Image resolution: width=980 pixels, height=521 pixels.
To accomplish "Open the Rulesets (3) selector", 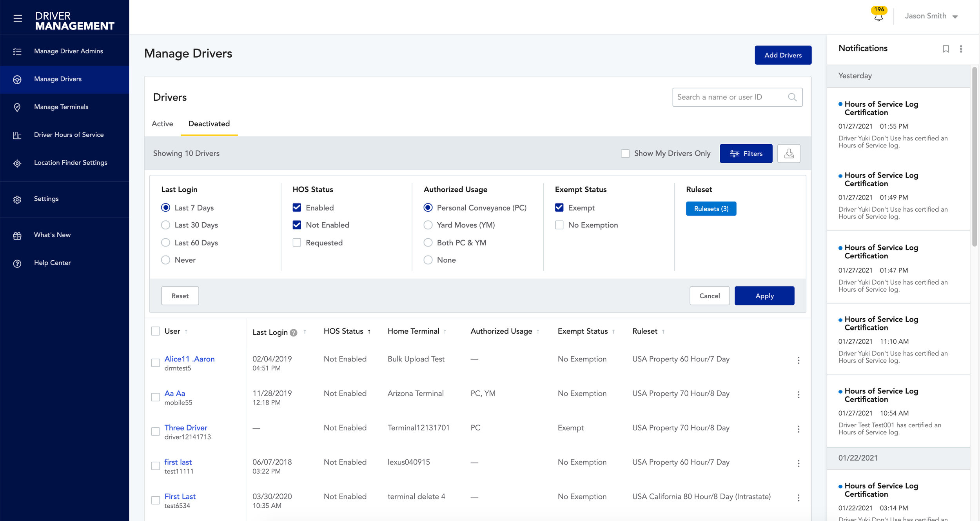I will click(x=711, y=209).
